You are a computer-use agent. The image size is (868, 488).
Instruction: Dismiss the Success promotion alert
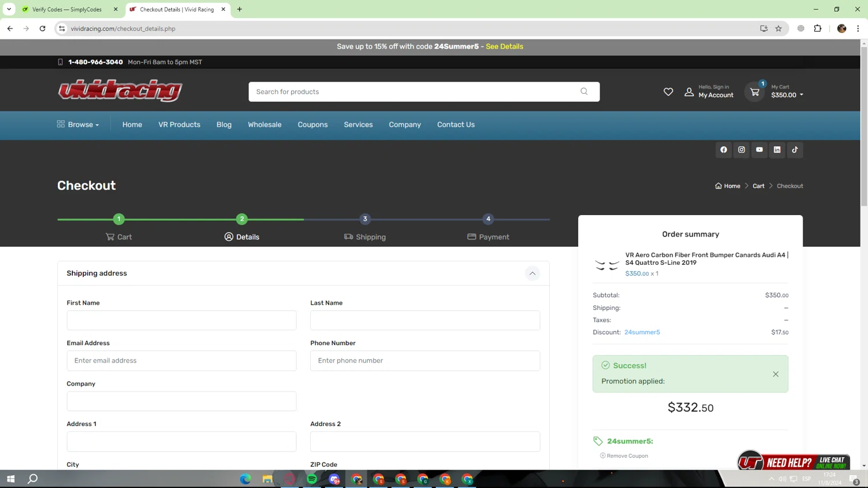(x=776, y=374)
